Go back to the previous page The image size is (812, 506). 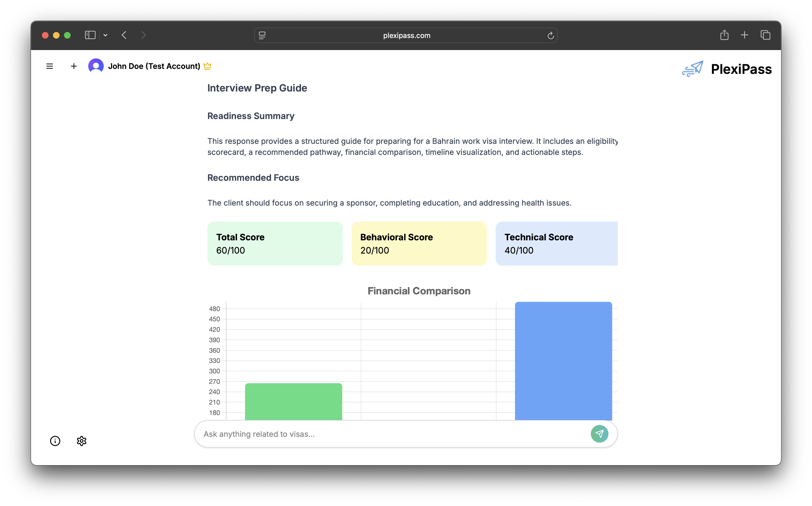pyautogui.click(x=124, y=35)
